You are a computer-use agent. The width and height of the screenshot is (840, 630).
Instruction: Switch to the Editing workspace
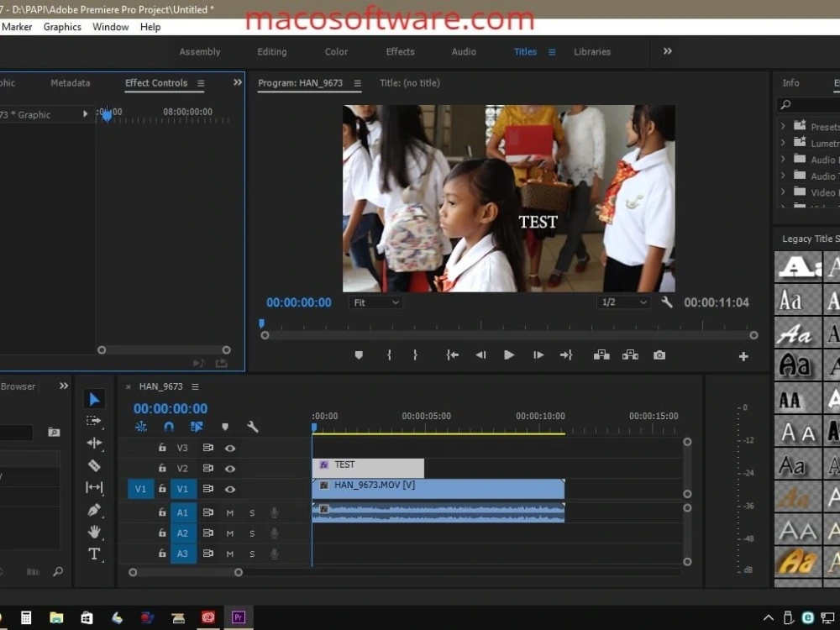271,52
